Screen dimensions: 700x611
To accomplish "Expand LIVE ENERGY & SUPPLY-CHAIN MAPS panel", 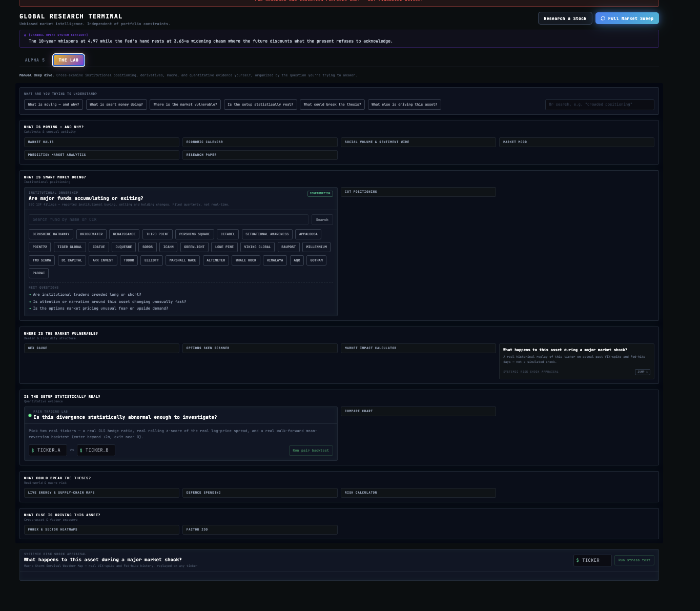I will 101,493.
